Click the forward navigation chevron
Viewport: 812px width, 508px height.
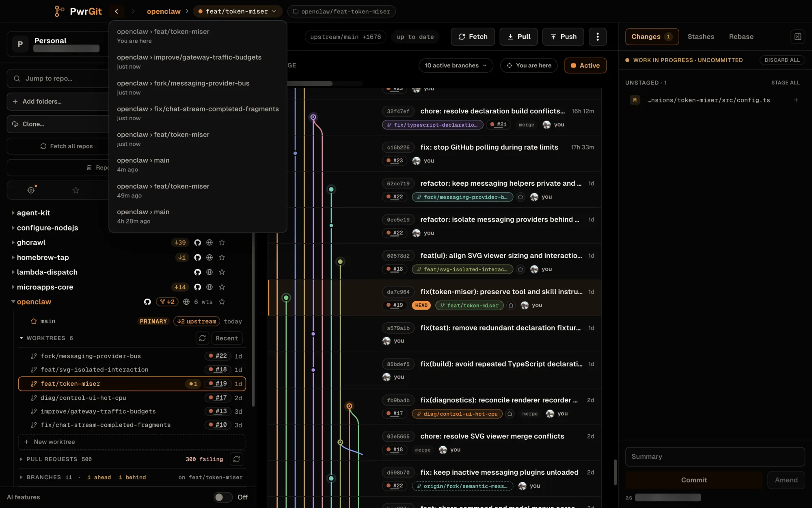pyautogui.click(x=133, y=11)
